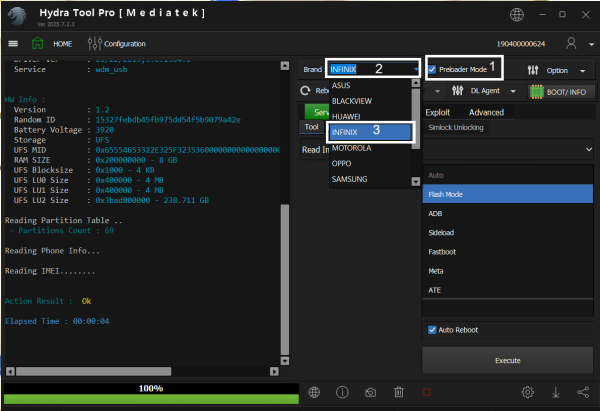Click the BOOT/INFO chip icon
The width and height of the screenshot is (600, 411).
point(537,92)
